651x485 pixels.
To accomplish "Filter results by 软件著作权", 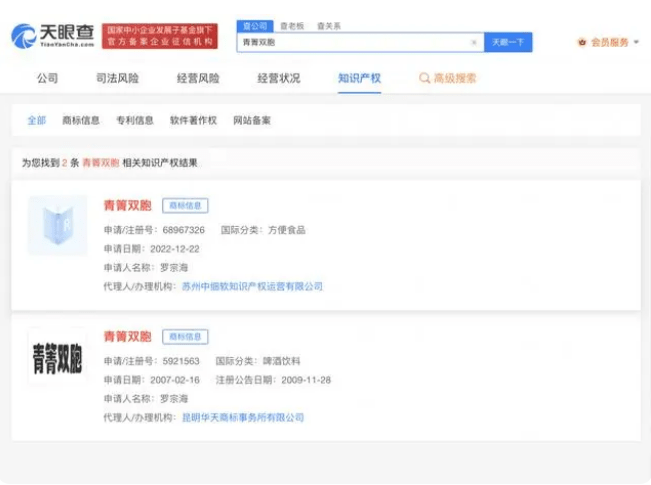I will (x=193, y=120).
